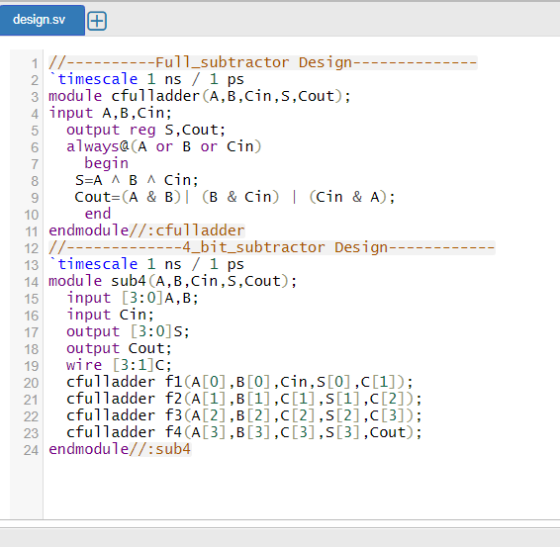Image resolution: width=560 pixels, height=547 pixels.
Task: Click line 'module cfulladder(A,B,Cin,S,Cout);'
Action: tap(200, 96)
